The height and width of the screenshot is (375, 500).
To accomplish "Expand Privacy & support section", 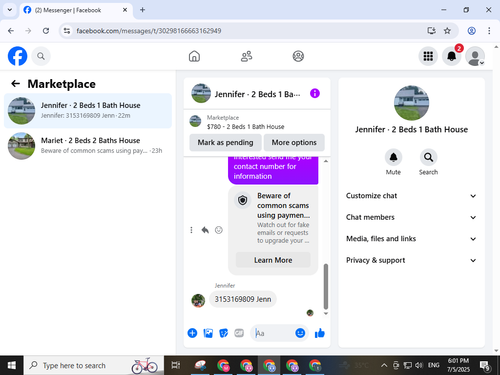I will 411,260.
